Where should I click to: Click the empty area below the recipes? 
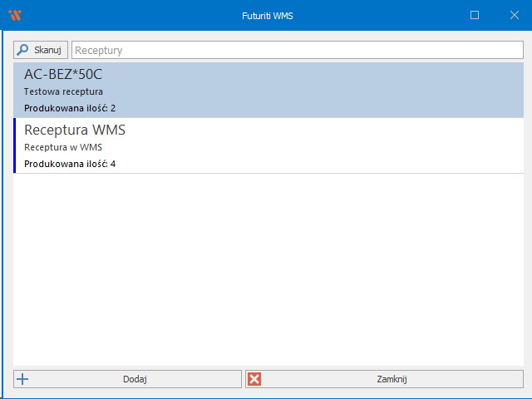[268, 266]
